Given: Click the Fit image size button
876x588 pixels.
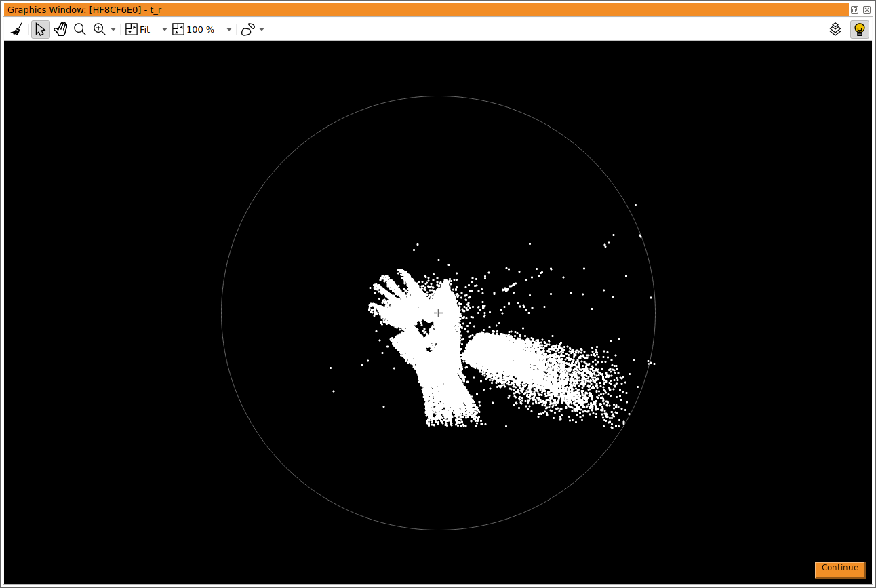Looking at the screenshot, I should click(x=138, y=29).
